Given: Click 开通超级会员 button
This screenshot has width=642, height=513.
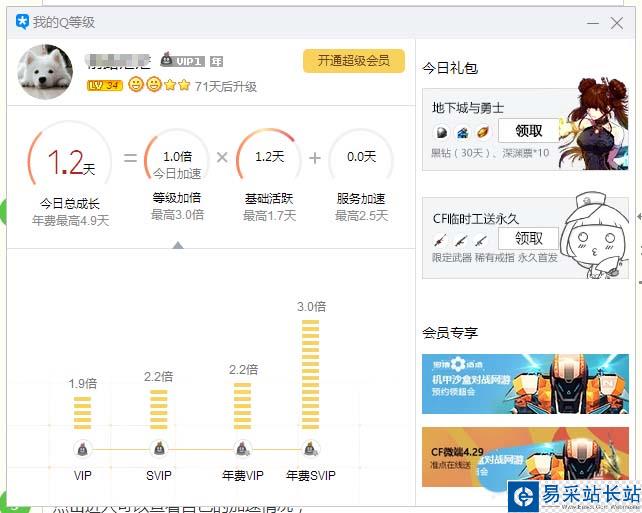Looking at the screenshot, I should tap(354, 61).
